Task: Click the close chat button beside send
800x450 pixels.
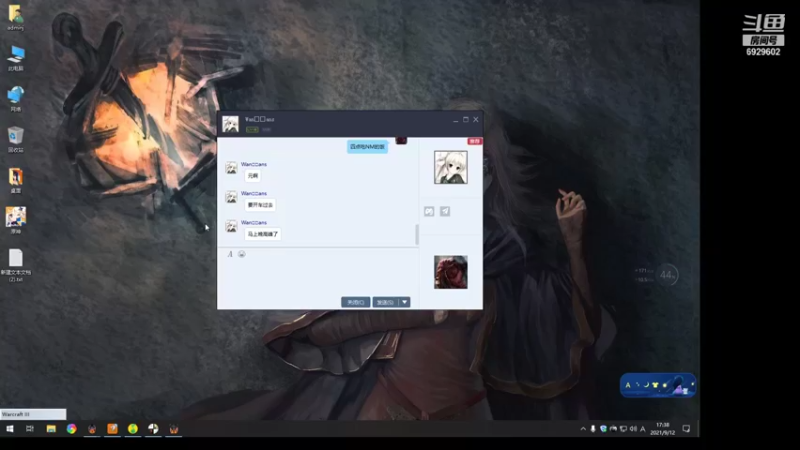Action: click(356, 303)
